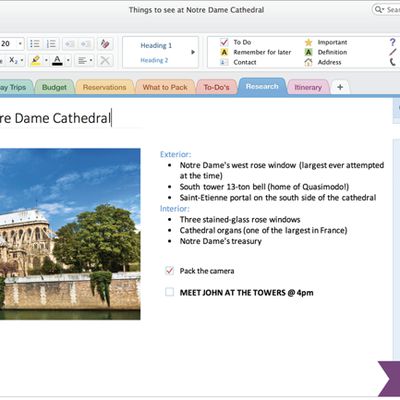Open the alignment dropdown arrow

[91, 60]
